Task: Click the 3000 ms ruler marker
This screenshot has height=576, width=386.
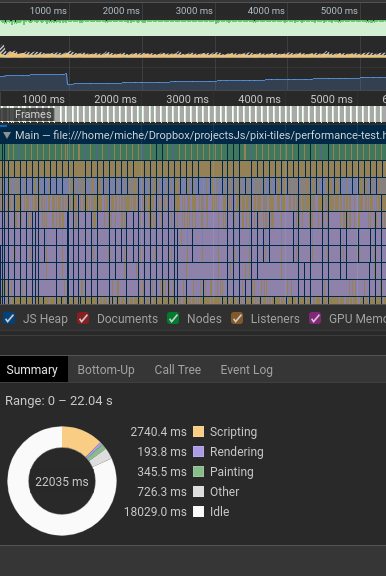Action: point(187,99)
